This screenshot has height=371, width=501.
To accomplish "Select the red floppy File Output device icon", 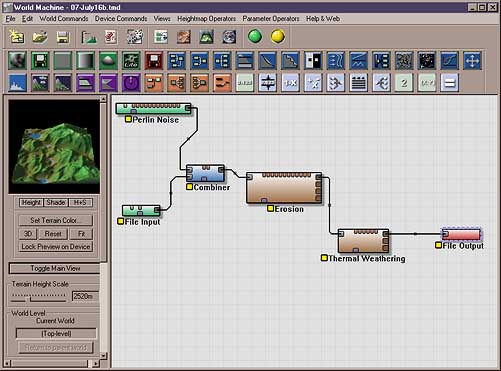I will click(154, 61).
